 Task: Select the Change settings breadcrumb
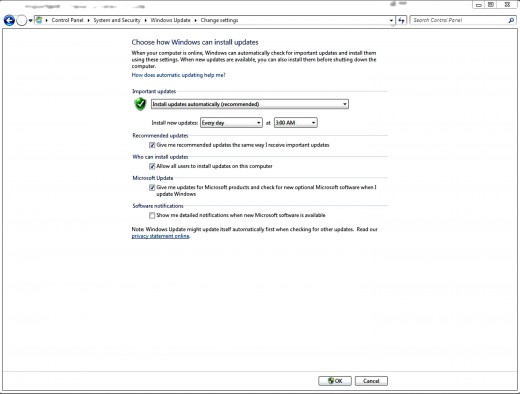(x=219, y=20)
